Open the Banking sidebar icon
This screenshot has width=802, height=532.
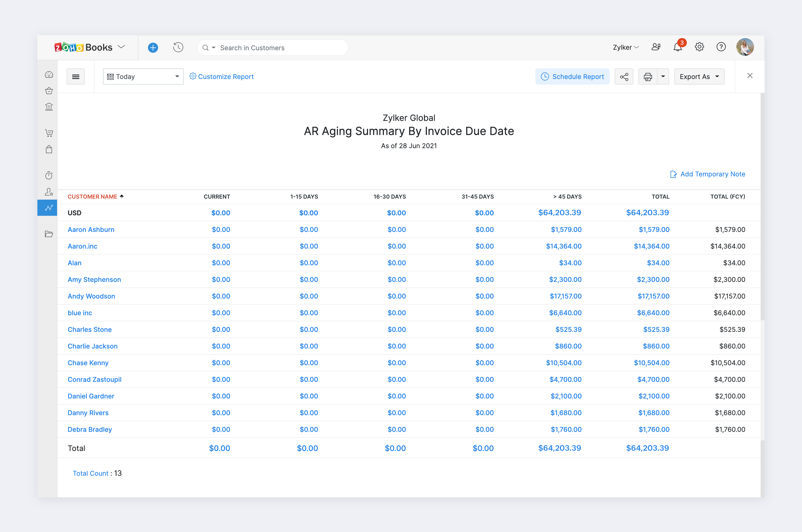(x=49, y=107)
